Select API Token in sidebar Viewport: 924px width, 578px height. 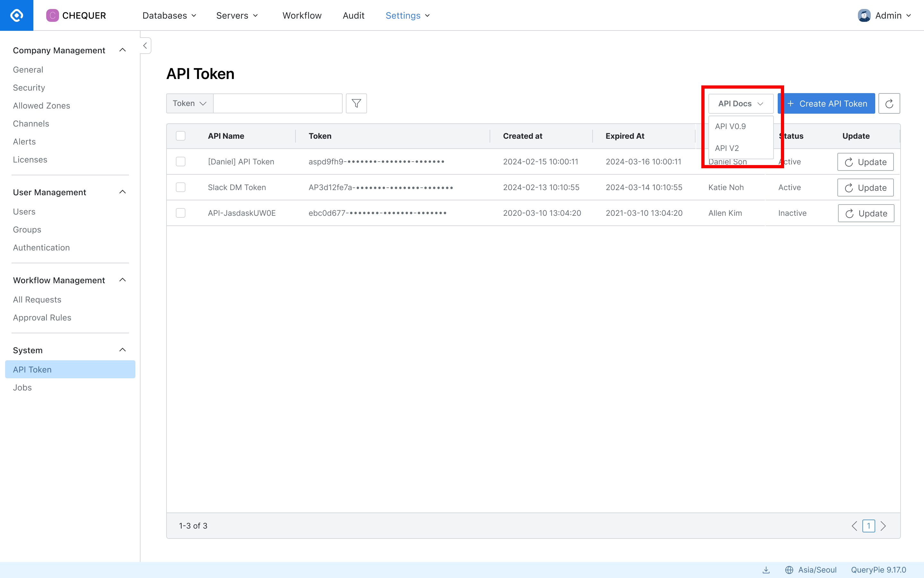tap(70, 369)
